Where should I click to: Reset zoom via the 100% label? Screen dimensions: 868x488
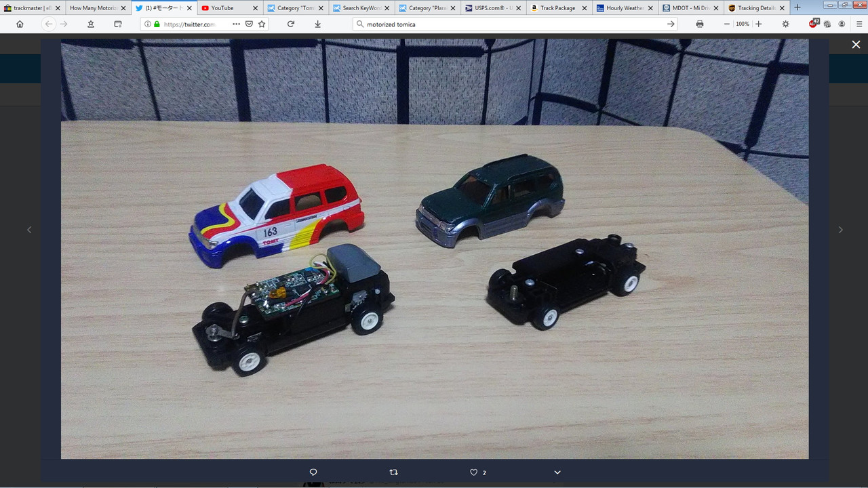tap(743, 24)
